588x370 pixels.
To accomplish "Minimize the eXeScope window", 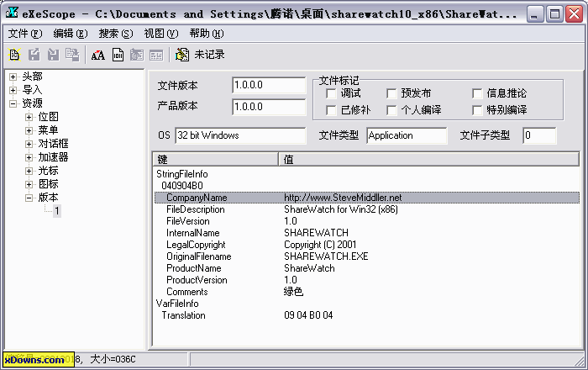I will (x=535, y=14).
